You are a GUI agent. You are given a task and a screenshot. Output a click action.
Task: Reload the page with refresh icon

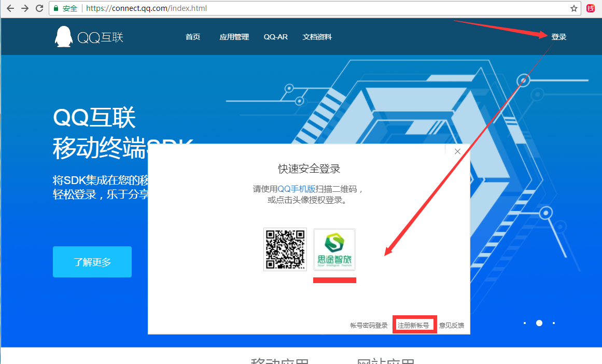click(x=39, y=8)
